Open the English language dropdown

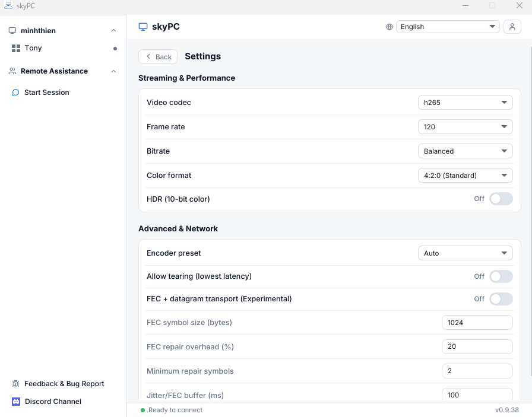pyautogui.click(x=448, y=27)
